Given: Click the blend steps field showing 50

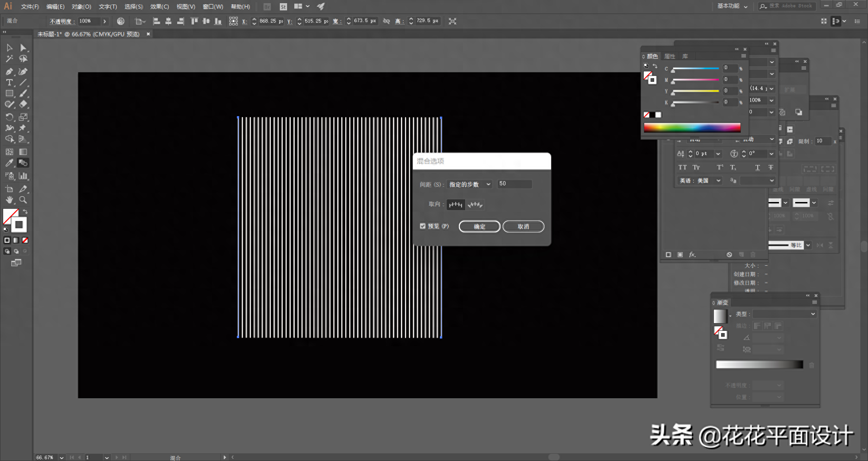Looking at the screenshot, I should pyautogui.click(x=514, y=184).
